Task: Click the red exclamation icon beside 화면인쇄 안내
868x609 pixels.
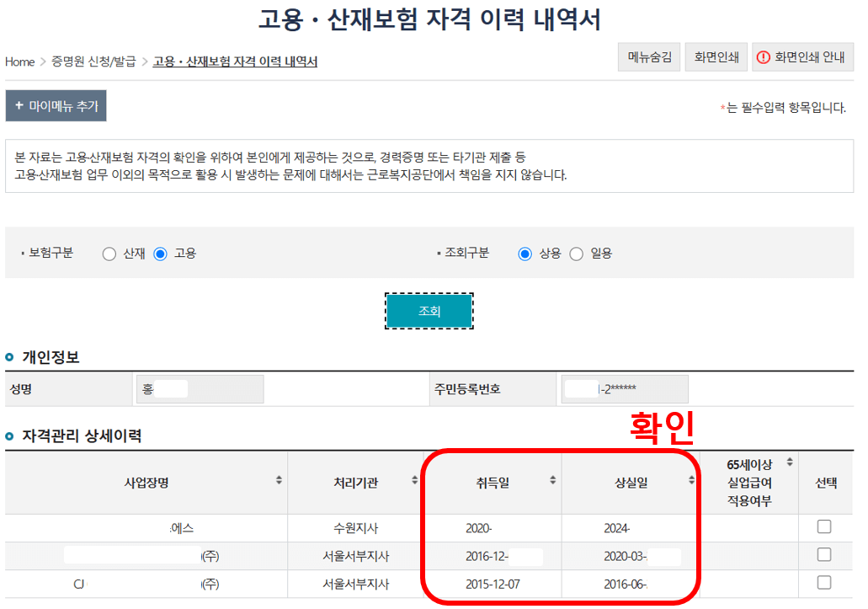Action: (x=762, y=56)
